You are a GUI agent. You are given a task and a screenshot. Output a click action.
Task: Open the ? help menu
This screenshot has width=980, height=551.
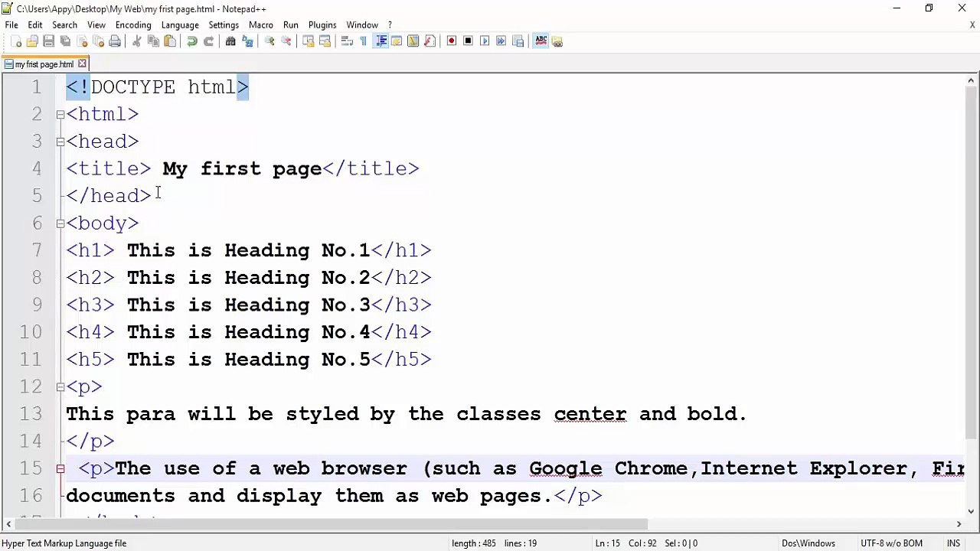click(390, 25)
